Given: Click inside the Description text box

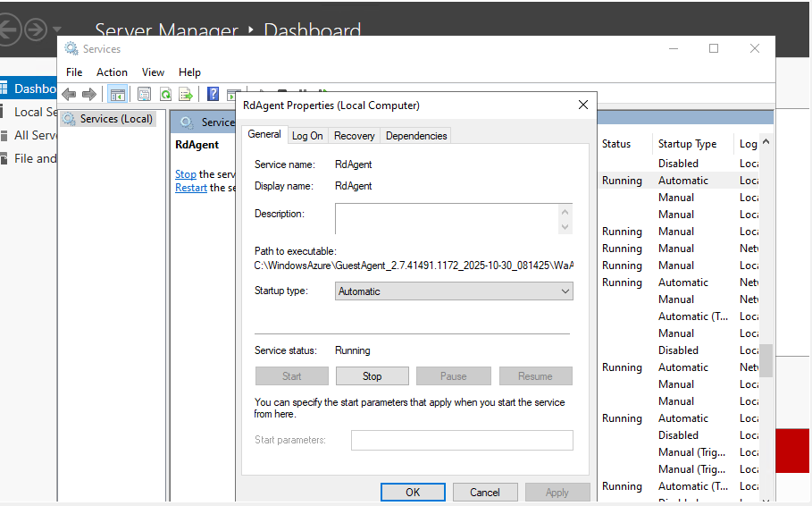Looking at the screenshot, I should [x=447, y=219].
